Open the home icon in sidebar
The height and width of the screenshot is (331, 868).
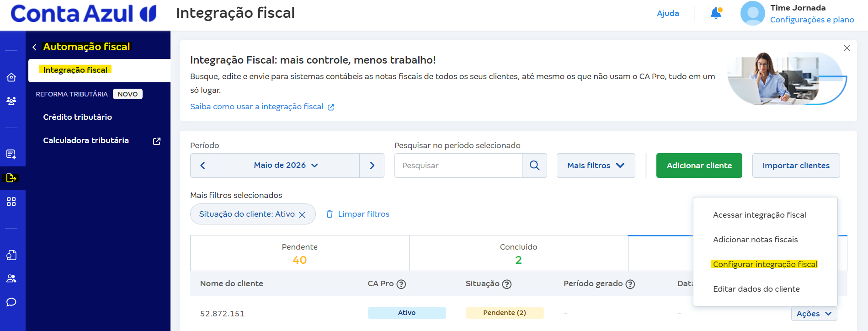(x=11, y=77)
